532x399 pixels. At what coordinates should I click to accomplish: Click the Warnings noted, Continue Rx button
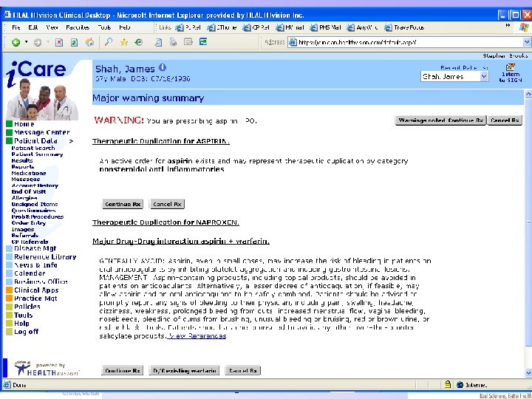440,120
